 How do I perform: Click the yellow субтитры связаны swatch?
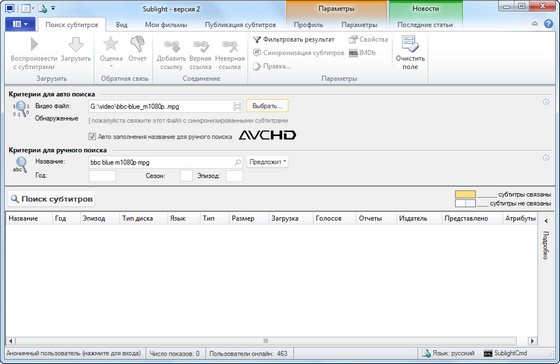tap(465, 194)
